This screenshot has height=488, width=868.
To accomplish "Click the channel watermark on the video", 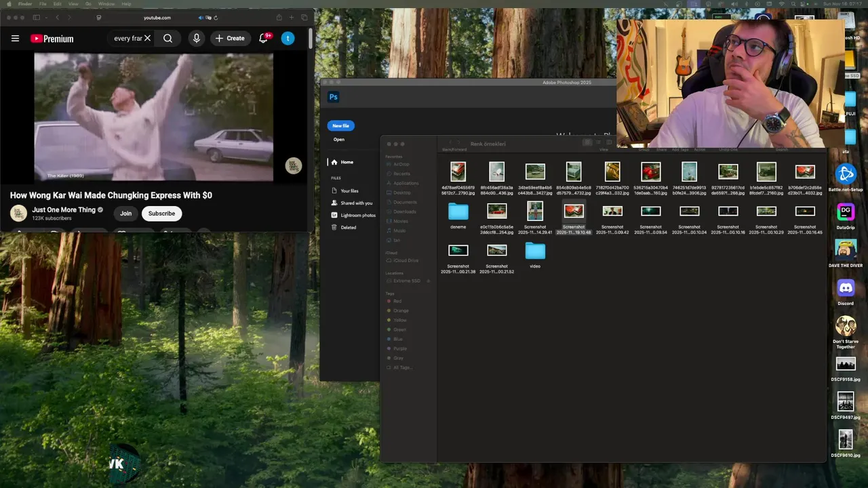I will (293, 165).
